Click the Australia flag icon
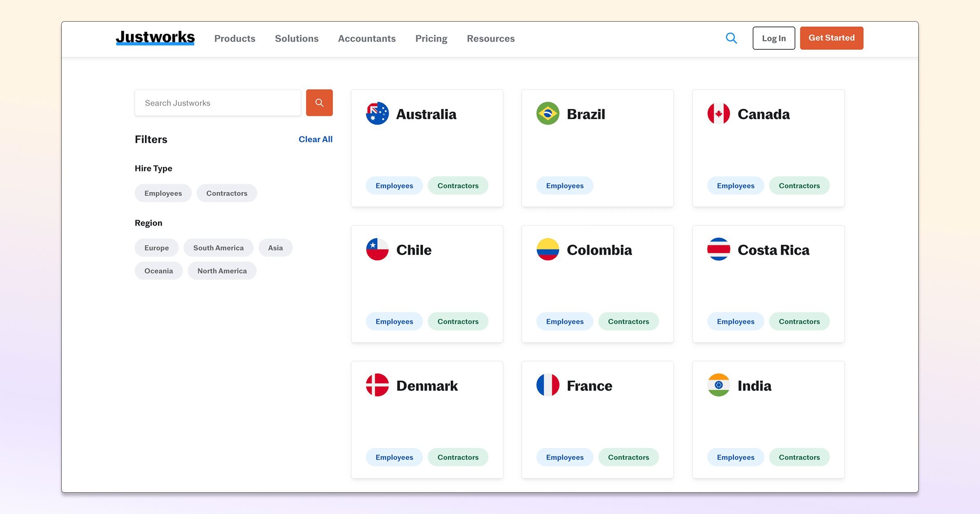Viewport: 980px width, 514px height. [377, 113]
